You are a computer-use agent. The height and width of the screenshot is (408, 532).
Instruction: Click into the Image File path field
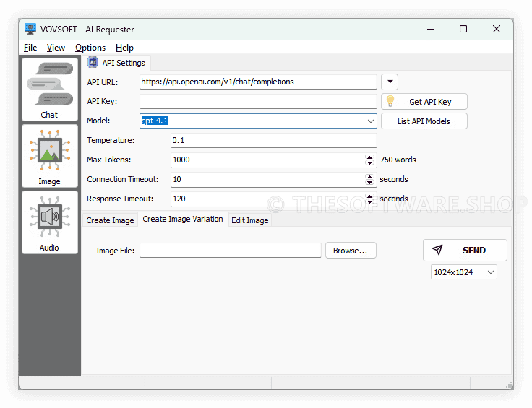(231, 251)
